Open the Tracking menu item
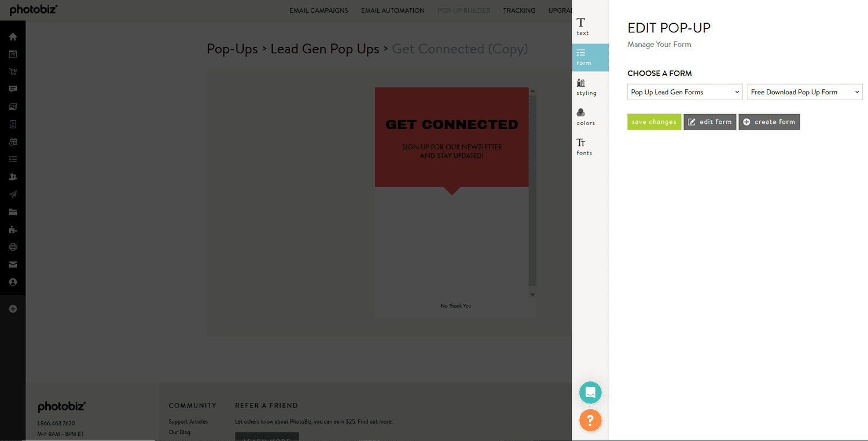Image resolution: width=868 pixels, height=441 pixels. 519,10
